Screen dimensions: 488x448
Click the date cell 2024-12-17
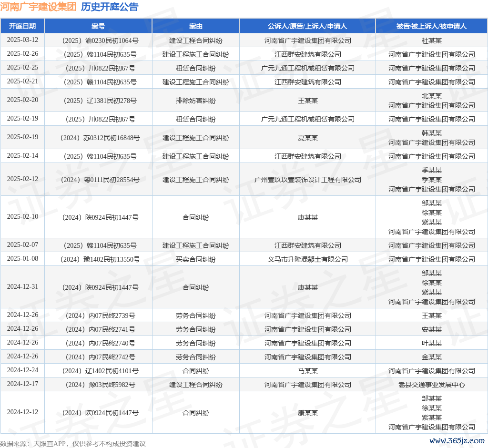(22, 384)
